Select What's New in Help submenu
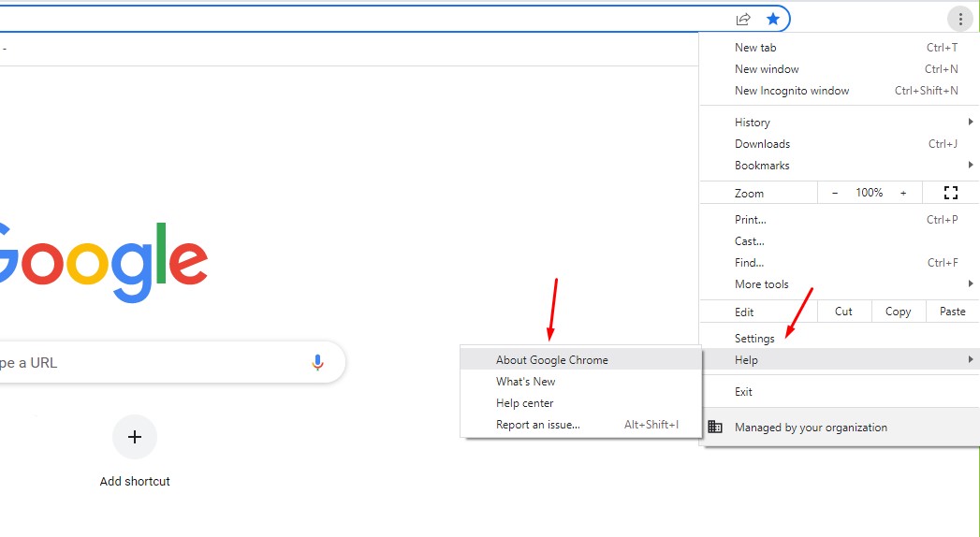 click(x=580, y=382)
